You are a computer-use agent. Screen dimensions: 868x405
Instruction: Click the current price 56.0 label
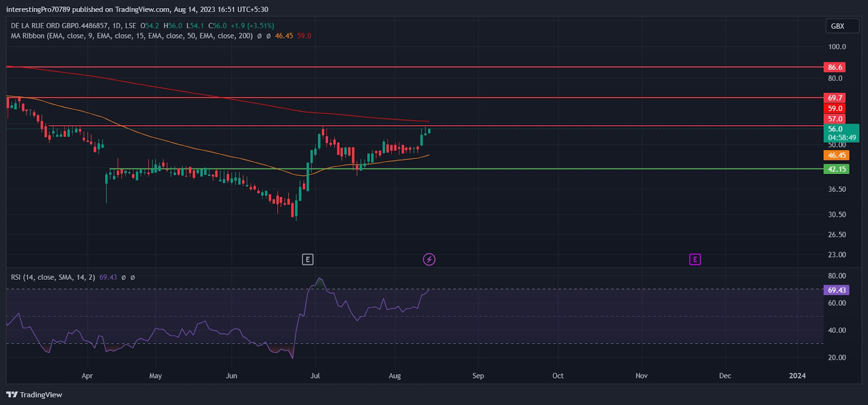point(835,129)
